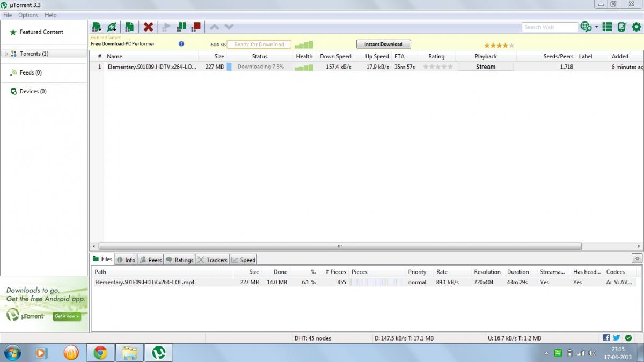
Task: Open the Windows Start button
Action: pyautogui.click(x=11, y=353)
